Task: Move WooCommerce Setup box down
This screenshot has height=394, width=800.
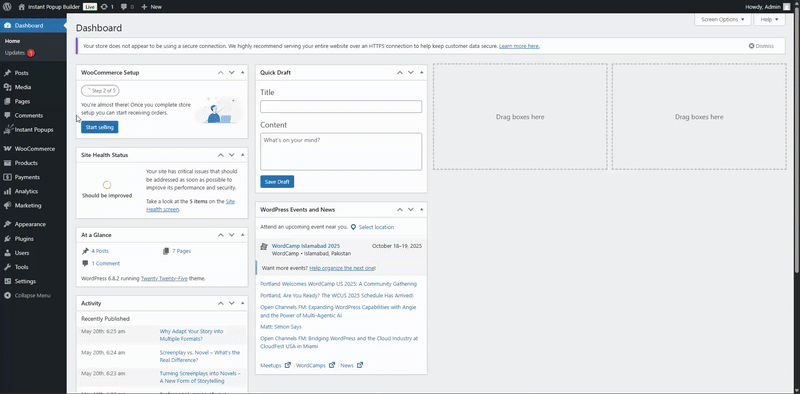Action: point(232,72)
